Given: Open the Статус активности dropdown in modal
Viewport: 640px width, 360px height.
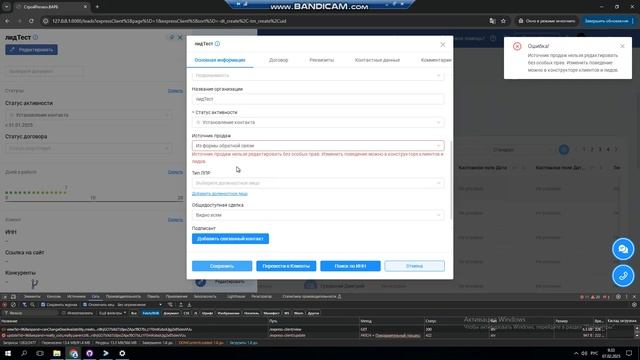Looking at the screenshot, I should point(318,122).
